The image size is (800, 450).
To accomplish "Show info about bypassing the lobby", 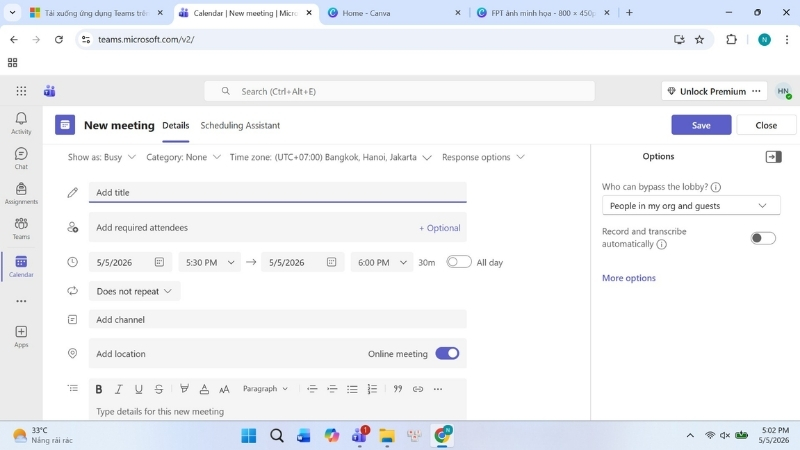I will pyautogui.click(x=716, y=187).
